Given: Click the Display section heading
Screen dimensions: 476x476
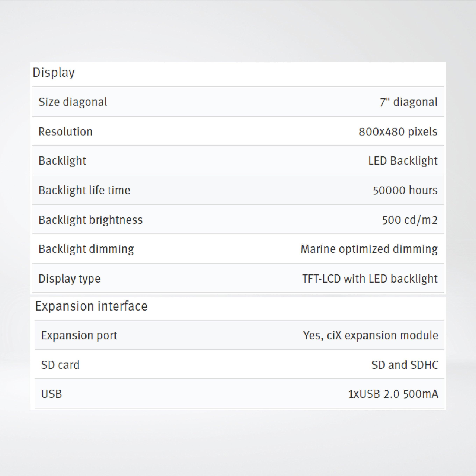Looking at the screenshot, I should [x=54, y=73].
